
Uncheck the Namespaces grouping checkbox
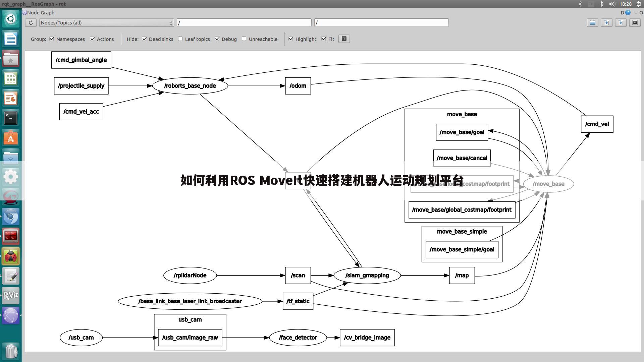click(52, 39)
